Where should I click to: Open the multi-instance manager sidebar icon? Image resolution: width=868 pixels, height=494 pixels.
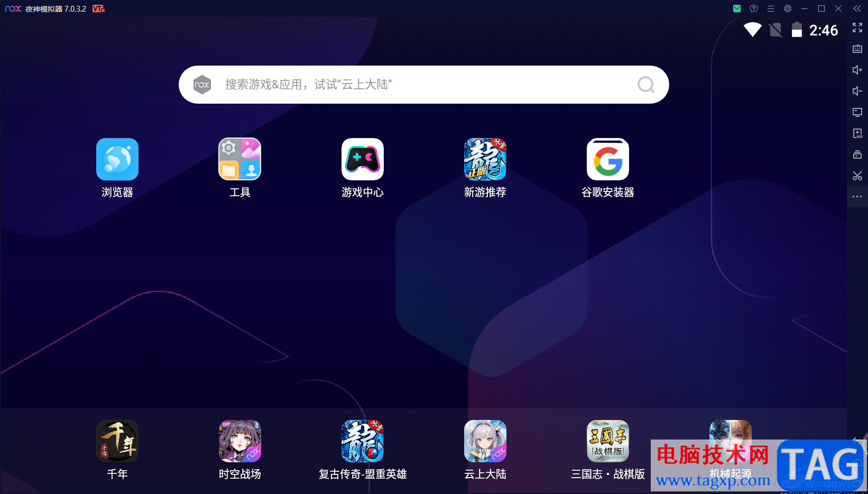857,154
